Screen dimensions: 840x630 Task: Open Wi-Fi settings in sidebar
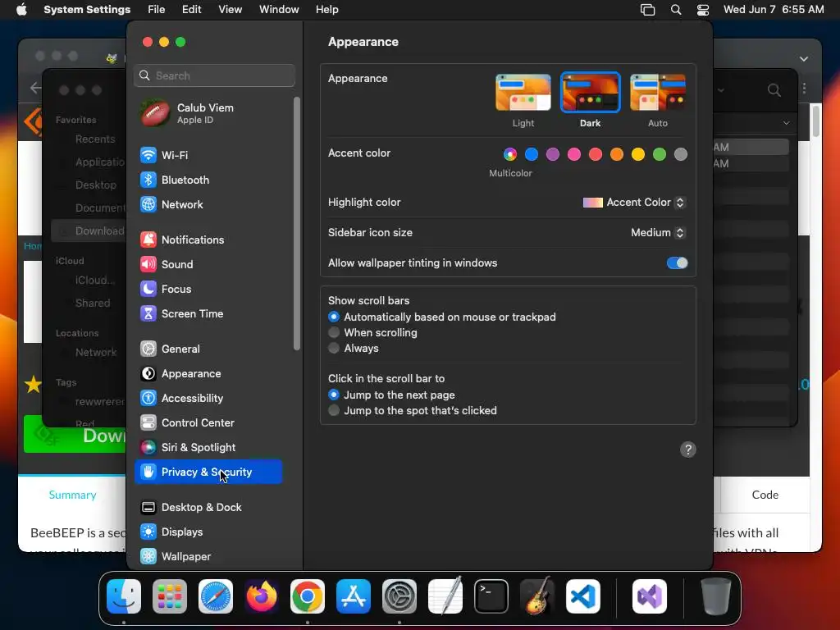[208, 155]
